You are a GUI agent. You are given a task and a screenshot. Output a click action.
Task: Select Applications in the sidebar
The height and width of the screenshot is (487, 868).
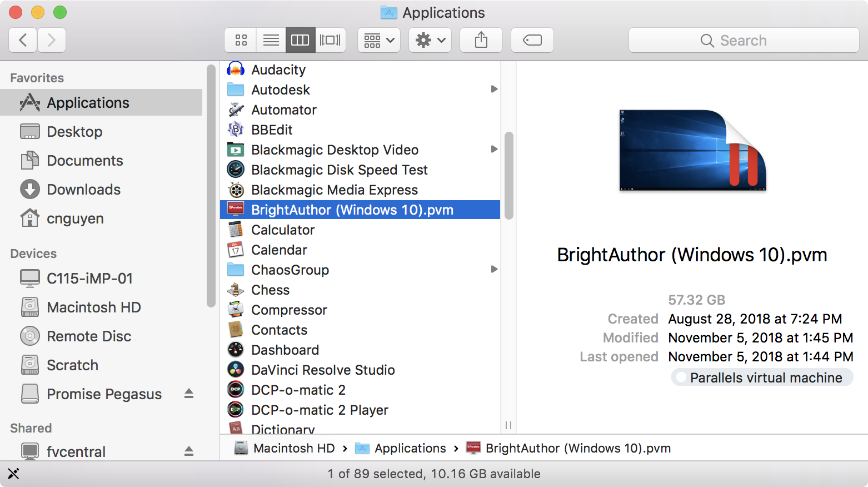pyautogui.click(x=87, y=102)
